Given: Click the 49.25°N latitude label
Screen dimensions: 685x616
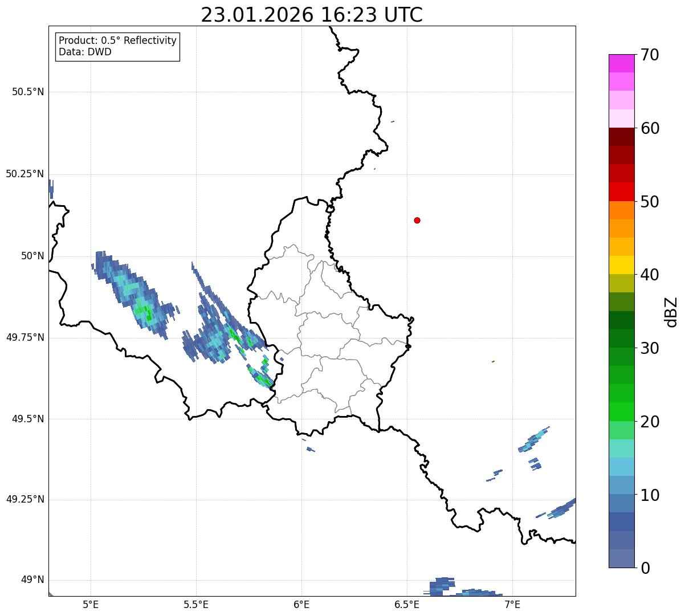Looking at the screenshot, I should coord(25,500).
